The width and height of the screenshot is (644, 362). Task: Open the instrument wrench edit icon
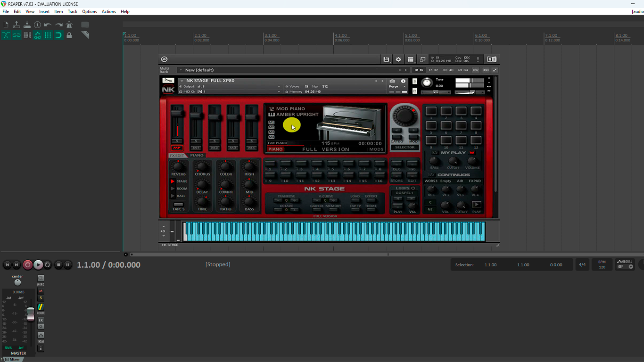168,81
